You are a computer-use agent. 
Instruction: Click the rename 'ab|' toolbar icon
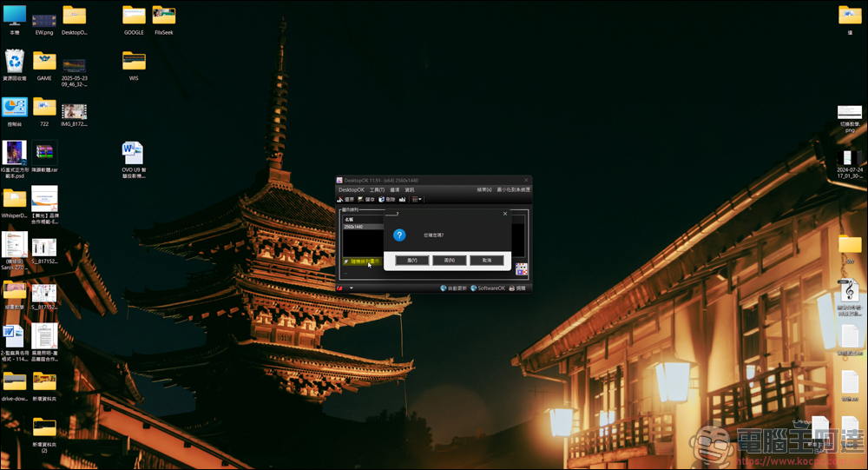tap(403, 199)
